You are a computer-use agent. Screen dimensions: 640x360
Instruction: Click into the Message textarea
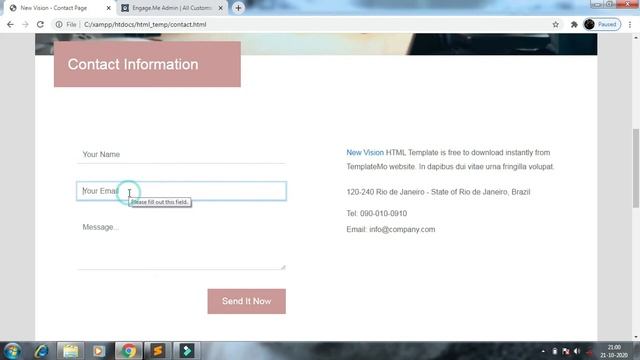181,244
